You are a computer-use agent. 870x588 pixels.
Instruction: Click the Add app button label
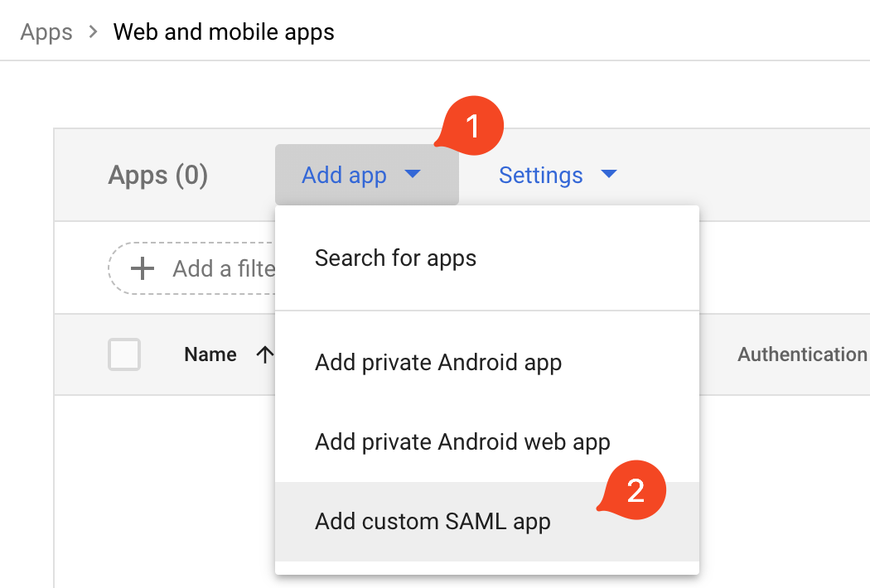pyautogui.click(x=344, y=176)
